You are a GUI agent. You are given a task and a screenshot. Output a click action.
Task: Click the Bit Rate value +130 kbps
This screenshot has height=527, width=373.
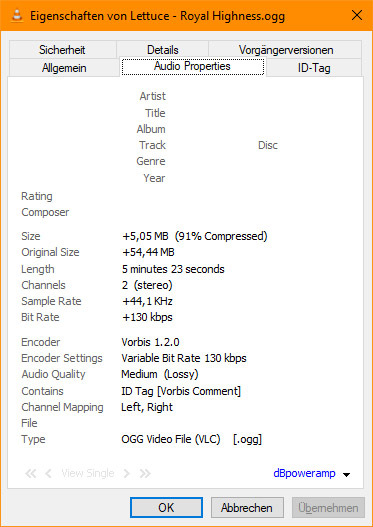[147, 317]
